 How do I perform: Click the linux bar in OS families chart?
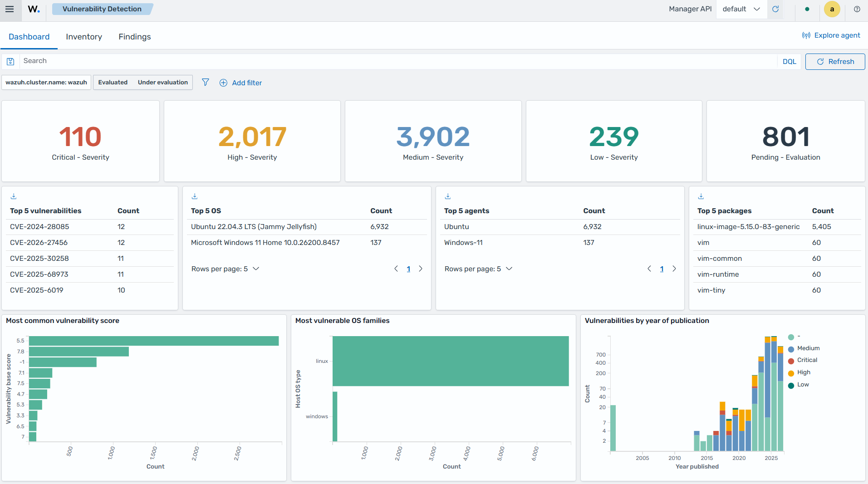[451, 361]
